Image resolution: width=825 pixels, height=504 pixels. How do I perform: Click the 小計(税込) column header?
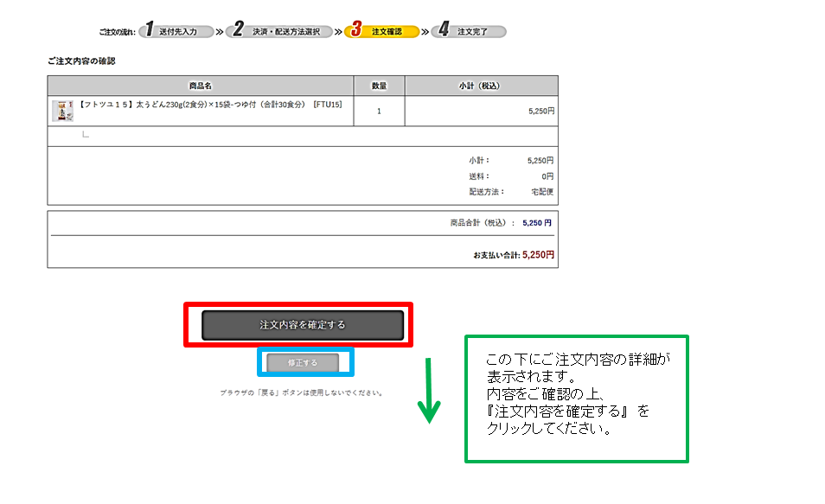point(480,86)
